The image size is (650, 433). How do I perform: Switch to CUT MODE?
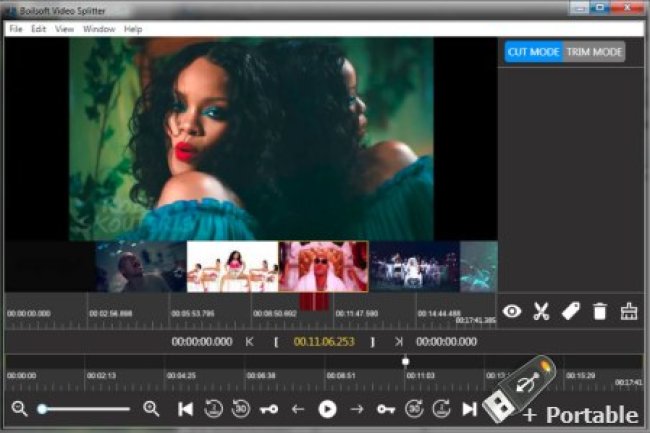click(533, 52)
